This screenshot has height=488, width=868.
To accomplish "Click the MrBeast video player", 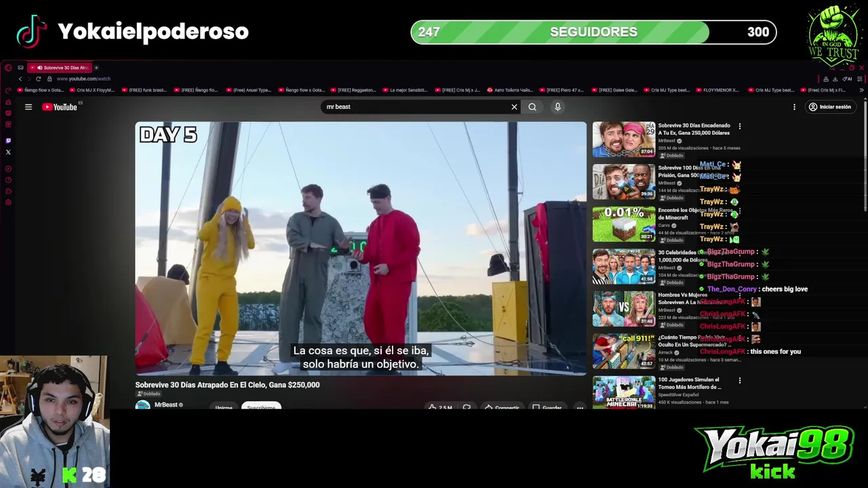I will tap(361, 249).
